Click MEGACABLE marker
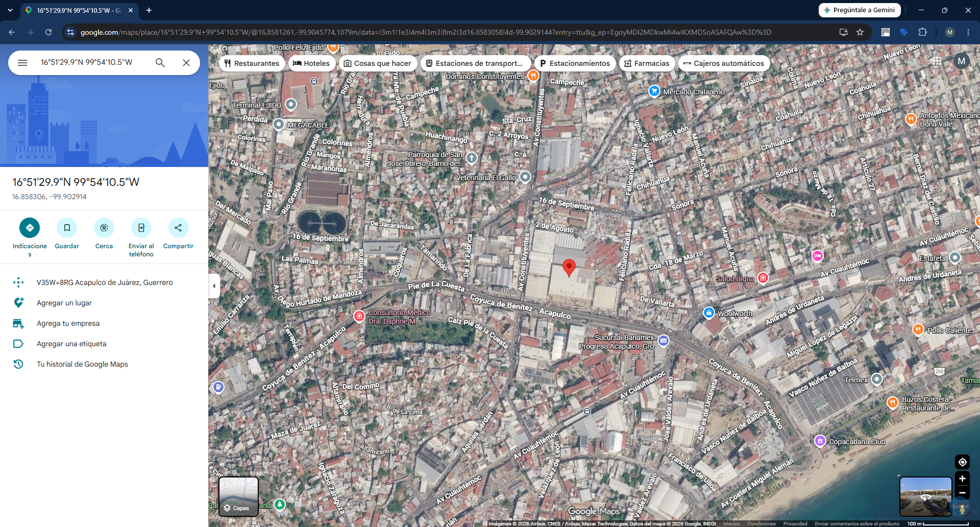 click(x=279, y=124)
